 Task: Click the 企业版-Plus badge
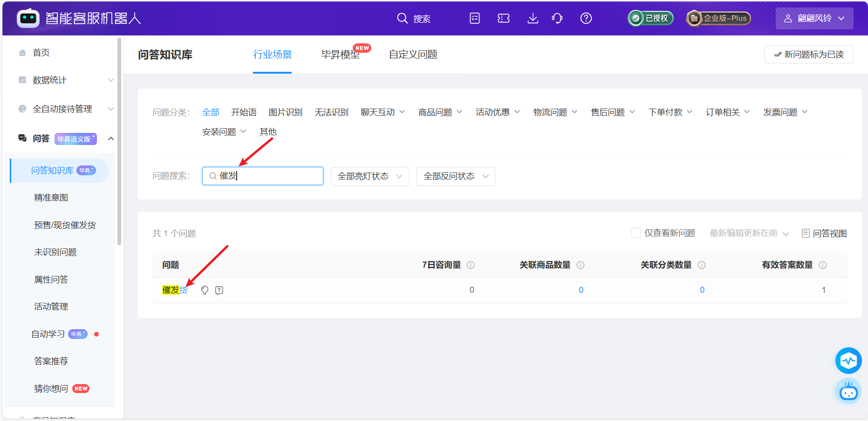coord(718,18)
